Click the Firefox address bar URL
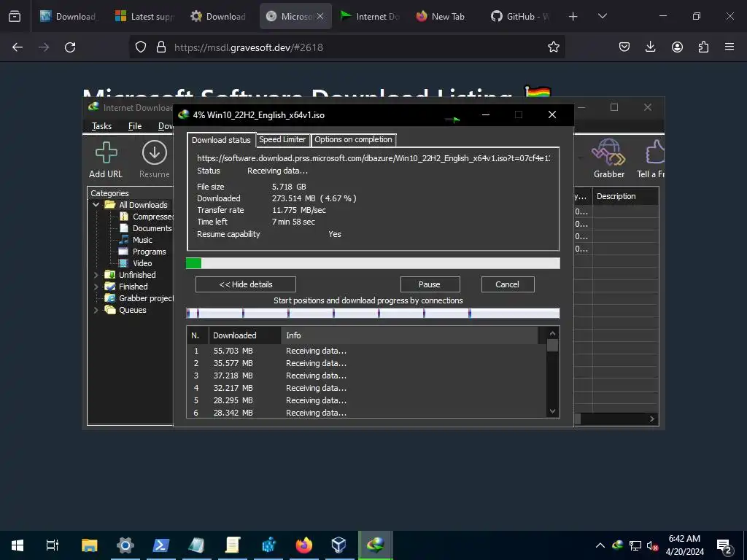 pyautogui.click(x=249, y=47)
